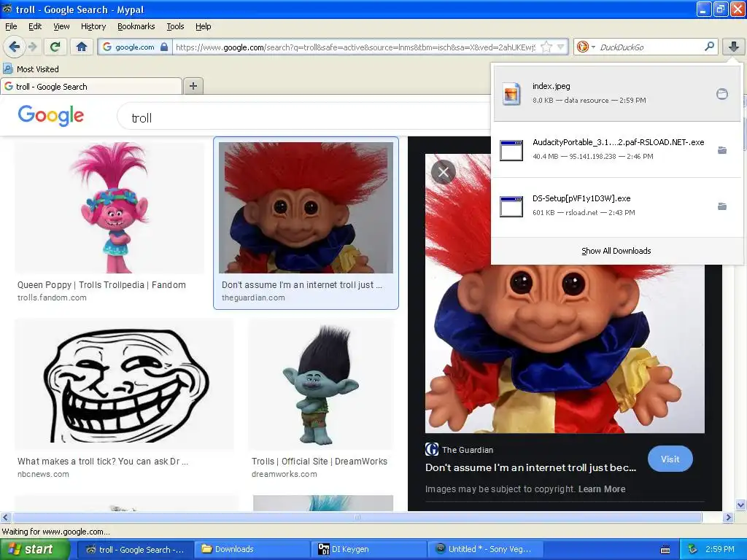
Task: Toggle the downloads arrow toolbar button
Action: (734, 47)
